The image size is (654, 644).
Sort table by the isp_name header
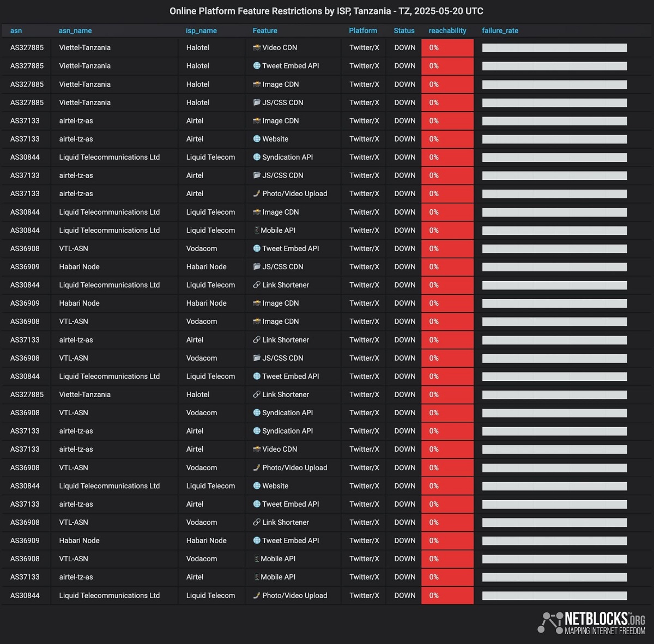pos(201,31)
